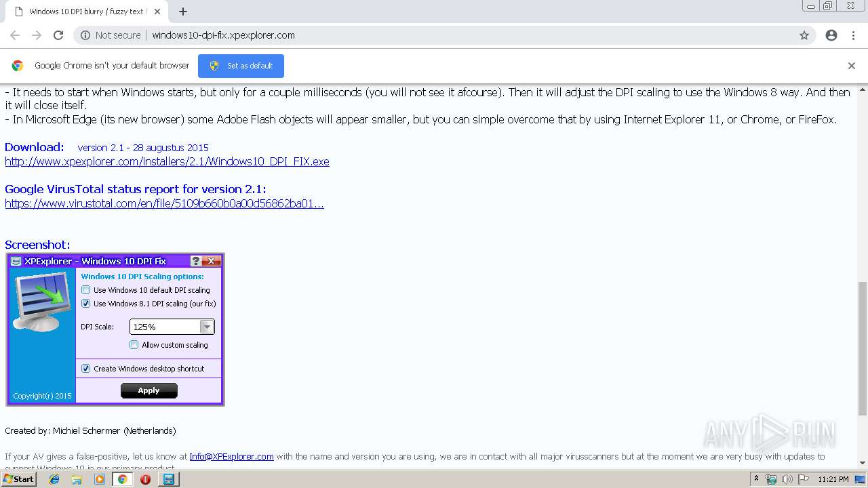Open the media player taskbar icon
This screenshot has height=488, width=868.
[100, 479]
